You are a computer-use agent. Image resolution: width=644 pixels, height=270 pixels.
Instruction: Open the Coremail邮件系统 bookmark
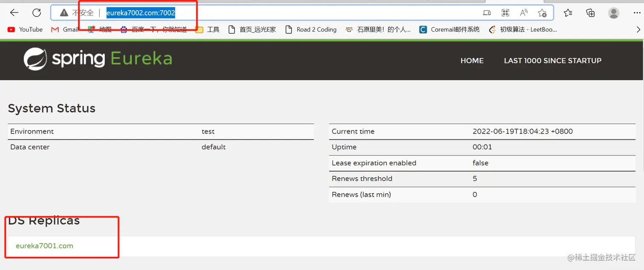click(449, 29)
